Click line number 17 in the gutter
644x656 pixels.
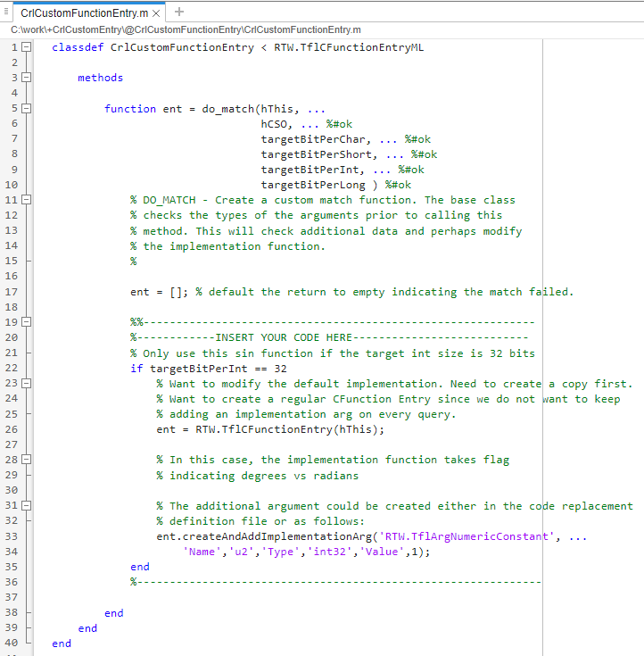tap(12, 292)
